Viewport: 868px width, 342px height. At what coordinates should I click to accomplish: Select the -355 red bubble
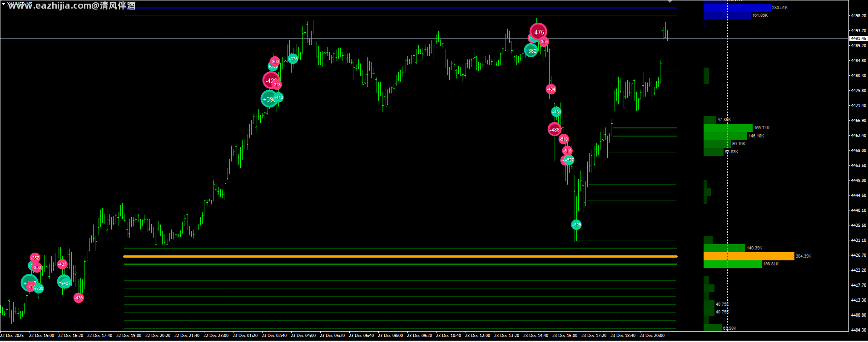(544, 42)
